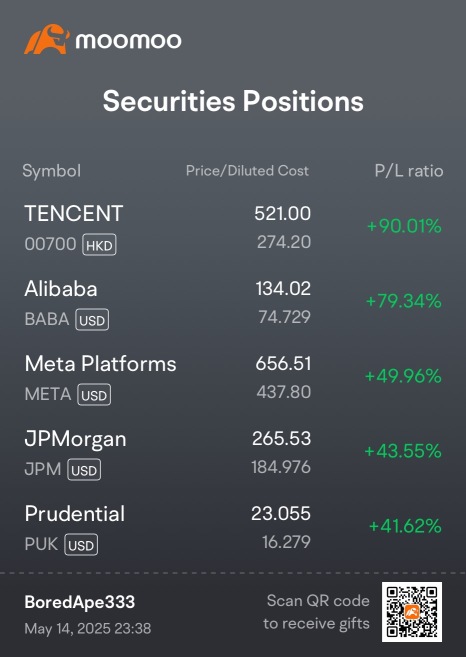This screenshot has height=657, width=466.
Task: Select the Symbol column header
Action: 51,171
